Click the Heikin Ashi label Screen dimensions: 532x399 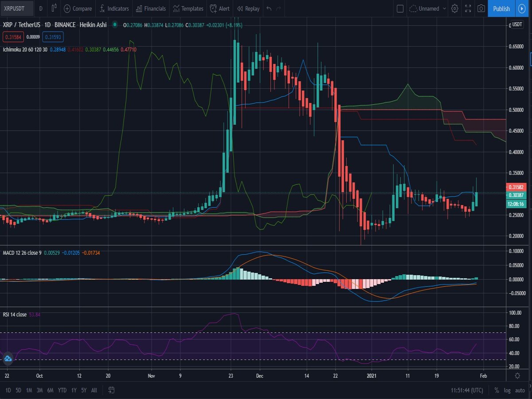coord(93,25)
